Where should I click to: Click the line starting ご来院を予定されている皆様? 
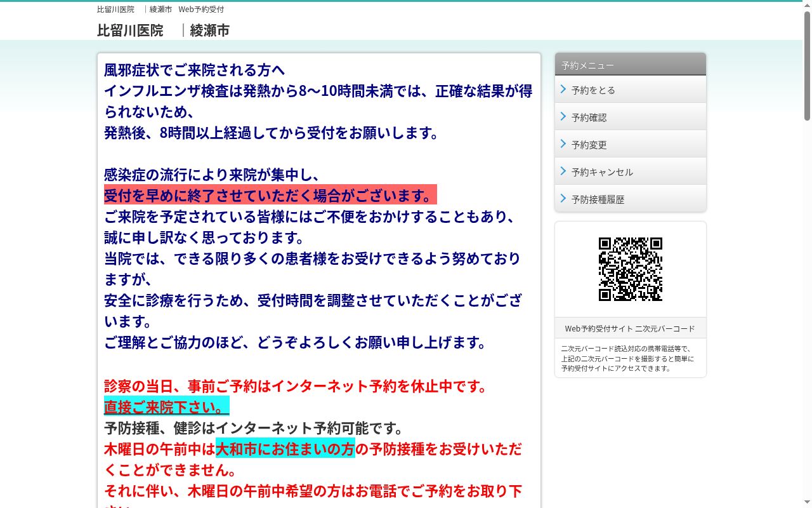point(311,217)
